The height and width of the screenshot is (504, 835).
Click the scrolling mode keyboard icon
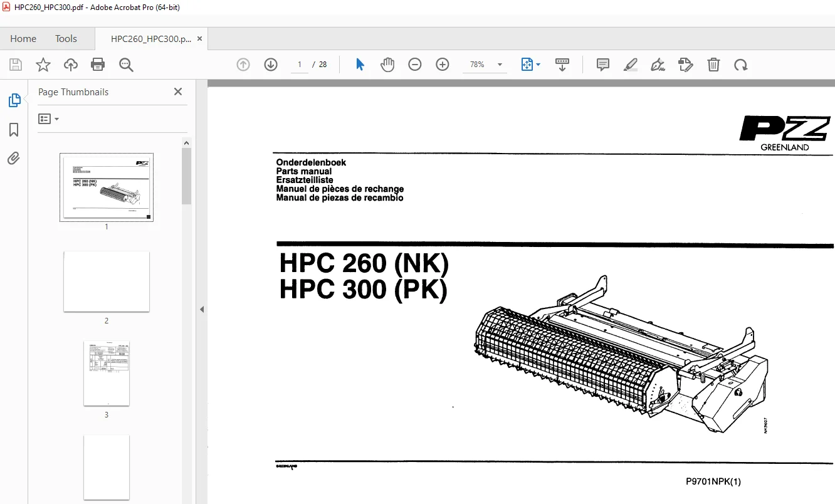562,65
